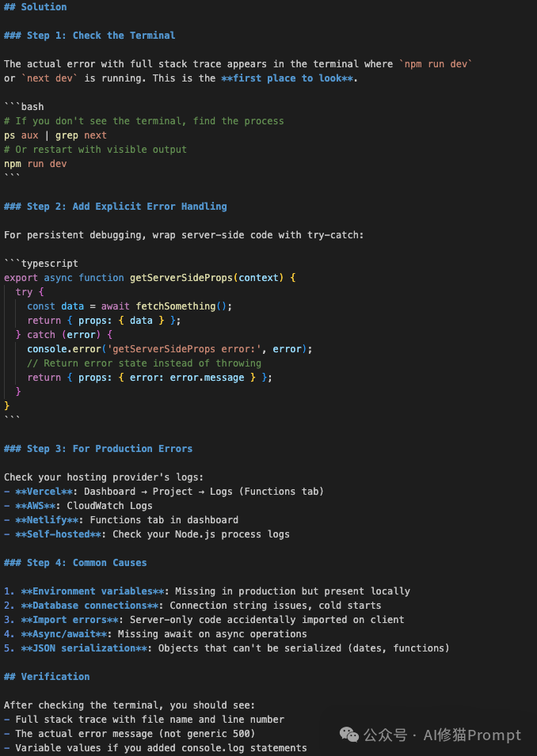Click 'const data = await fetchSomething();' line
This screenshot has width=537, height=756.
(x=129, y=306)
